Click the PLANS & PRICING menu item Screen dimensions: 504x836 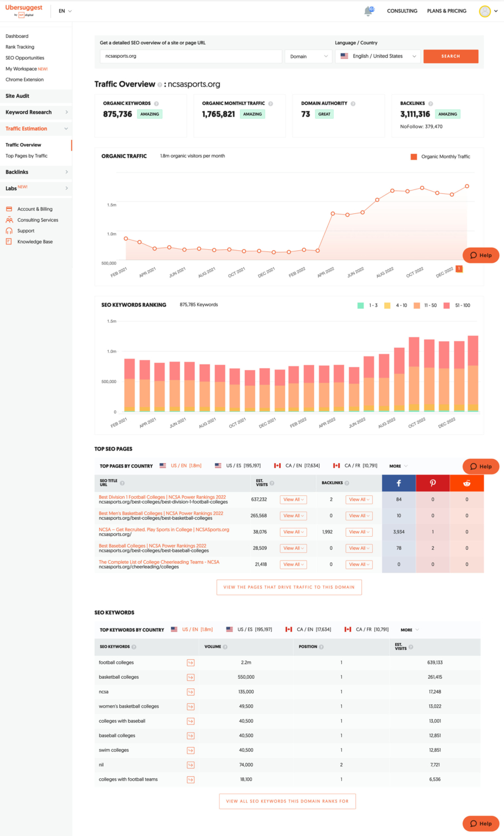click(x=446, y=10)
